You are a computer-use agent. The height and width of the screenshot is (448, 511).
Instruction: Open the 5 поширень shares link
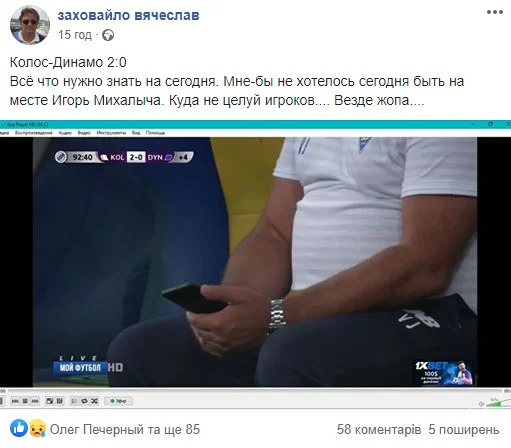(x=464, y=429)
